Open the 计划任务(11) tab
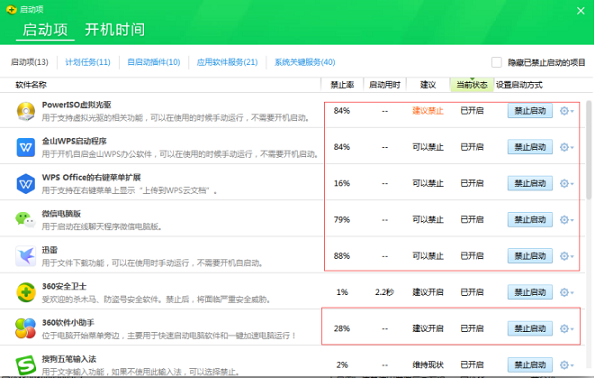The width and height of the screenshot is (595, 378). (x=88, y=62)
